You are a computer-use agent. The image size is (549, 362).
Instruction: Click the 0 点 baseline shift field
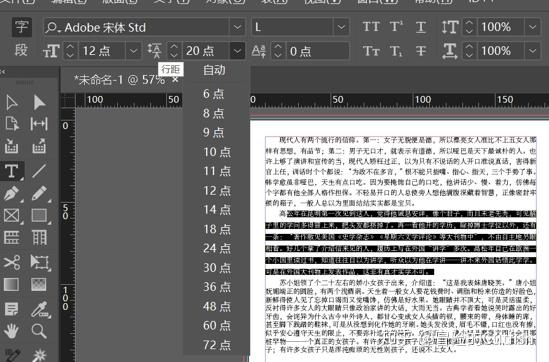[317, 51]
